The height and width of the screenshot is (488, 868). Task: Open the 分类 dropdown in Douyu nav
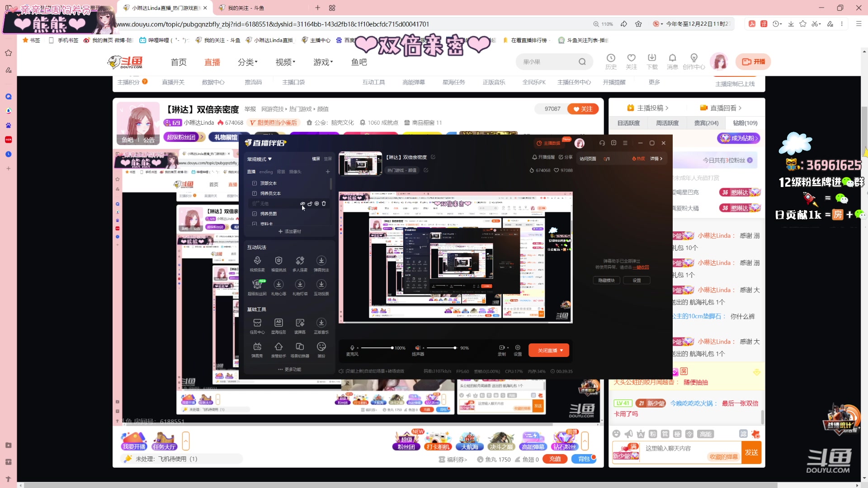[x=248, y=62]
